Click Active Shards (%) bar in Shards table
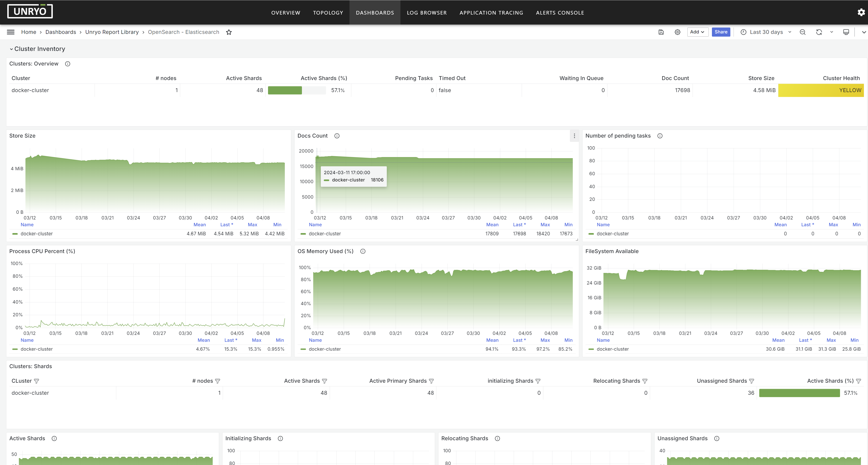The height and width of the screenshot is (465, 868). point(799,393)
